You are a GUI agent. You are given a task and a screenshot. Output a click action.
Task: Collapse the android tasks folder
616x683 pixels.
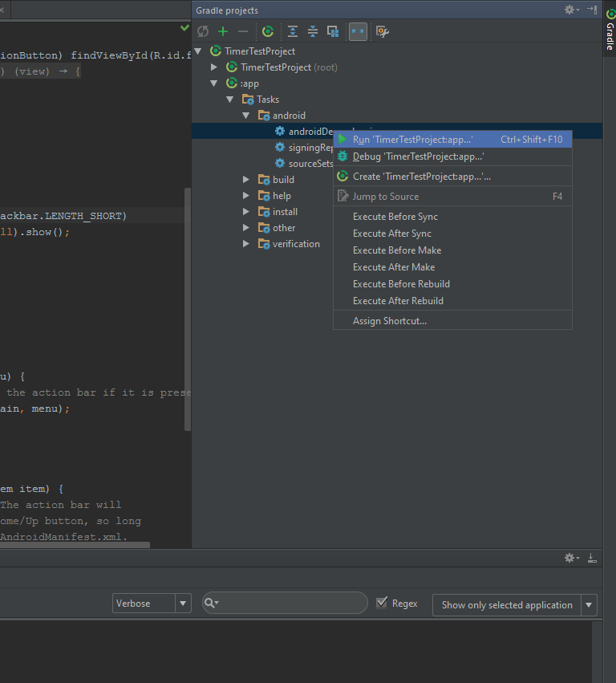[246, 116]
